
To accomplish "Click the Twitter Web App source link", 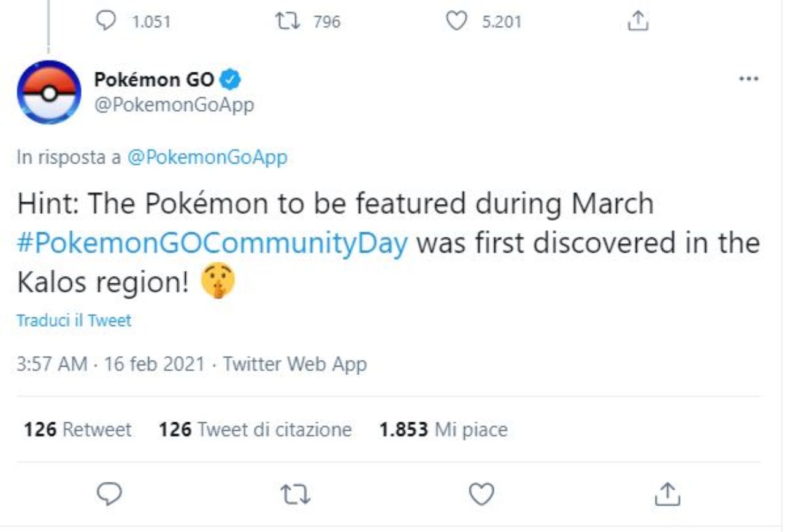I will click(x=294, y=364).
